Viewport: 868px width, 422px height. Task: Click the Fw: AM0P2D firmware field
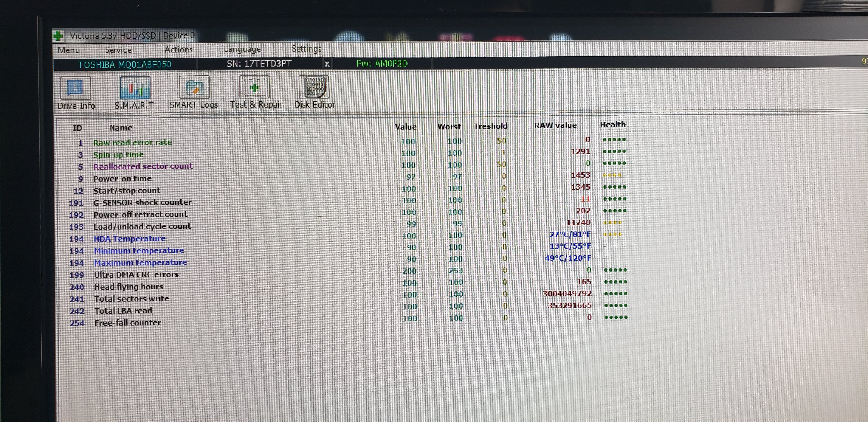coord(382,63)
